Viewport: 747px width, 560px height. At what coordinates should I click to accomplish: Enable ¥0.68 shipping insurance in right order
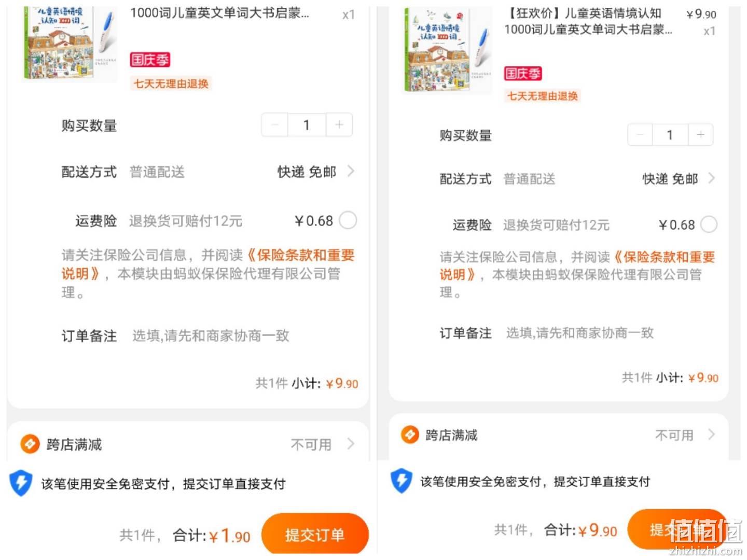[x=709, y=225]
